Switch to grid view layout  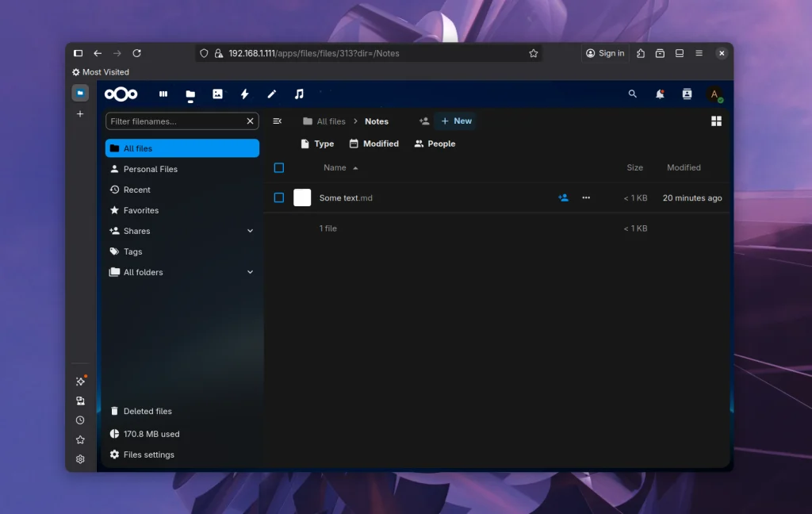point(716,121)
